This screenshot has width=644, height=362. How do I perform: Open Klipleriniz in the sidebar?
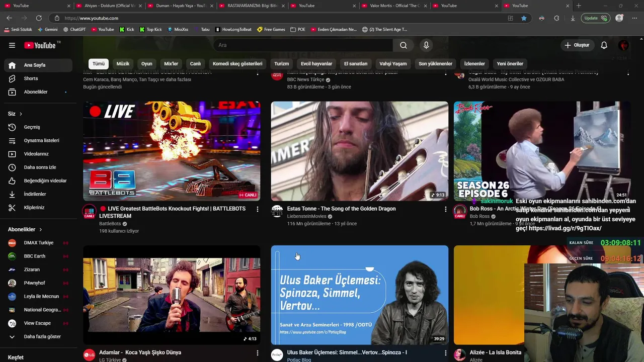pos(38,207)
